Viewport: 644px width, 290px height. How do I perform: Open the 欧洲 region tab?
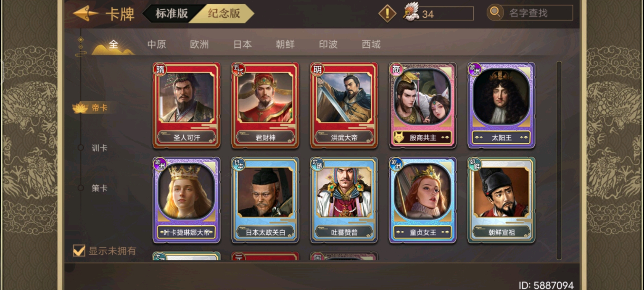pos(199,44)
